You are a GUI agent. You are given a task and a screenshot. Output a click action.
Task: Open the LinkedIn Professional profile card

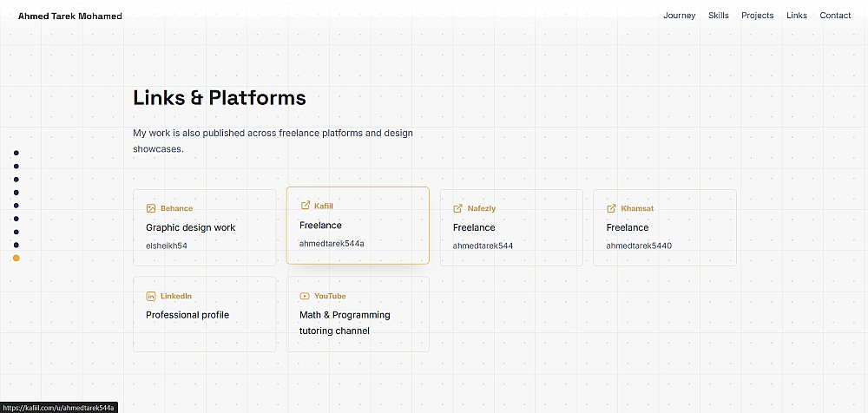click(204, 314)
